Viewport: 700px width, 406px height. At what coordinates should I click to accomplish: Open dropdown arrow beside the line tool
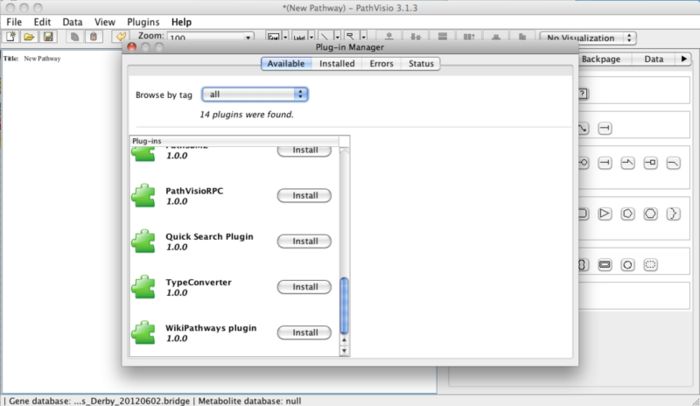click(x=338, y=37)
